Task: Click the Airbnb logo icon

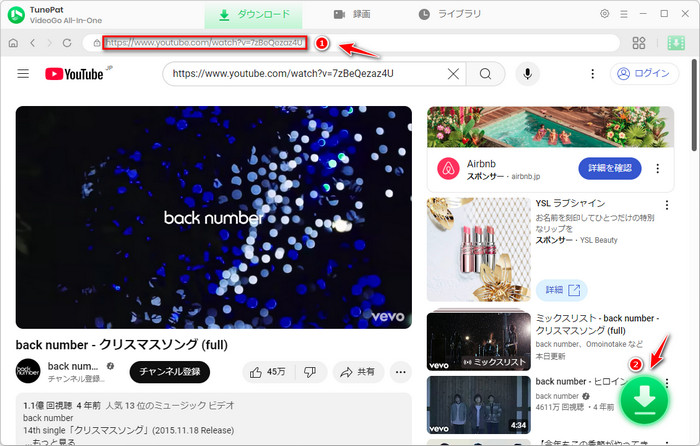Action: coord(448,169)
